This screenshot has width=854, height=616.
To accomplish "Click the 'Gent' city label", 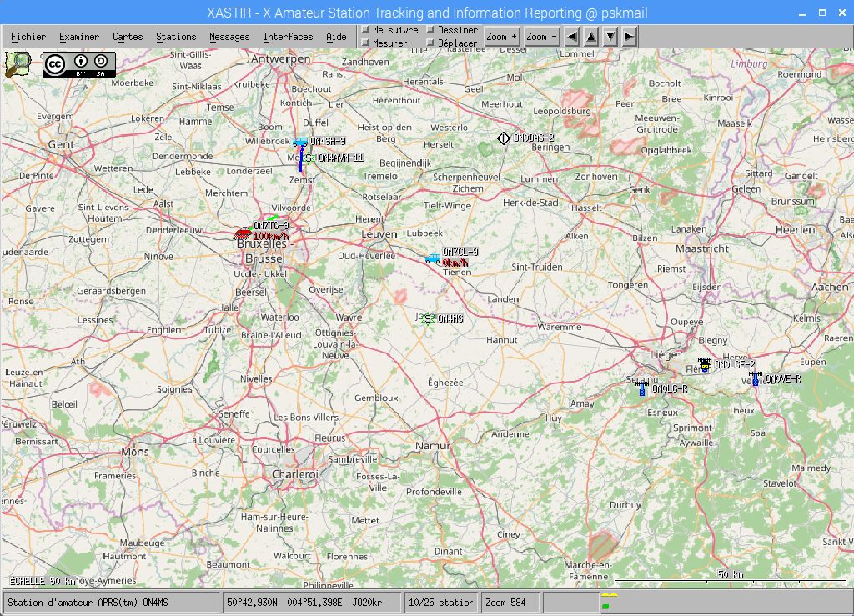I will click(61, 144).
